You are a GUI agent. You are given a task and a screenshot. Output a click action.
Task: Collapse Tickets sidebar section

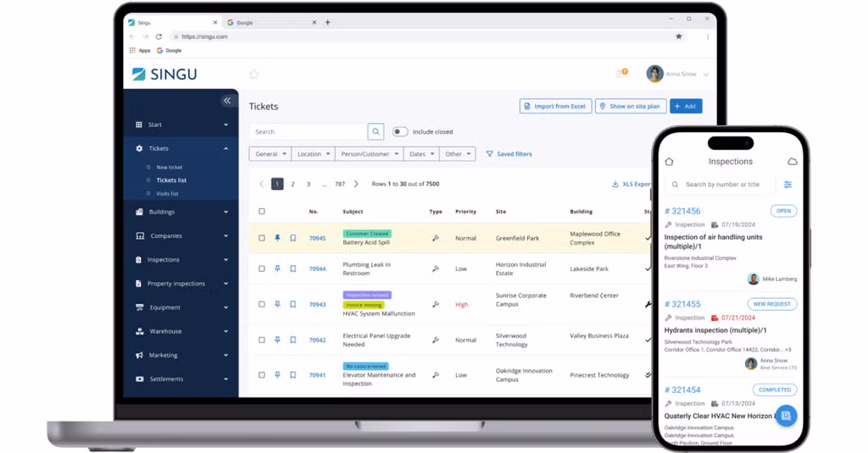pyautogui.click(x=181, y=148)
